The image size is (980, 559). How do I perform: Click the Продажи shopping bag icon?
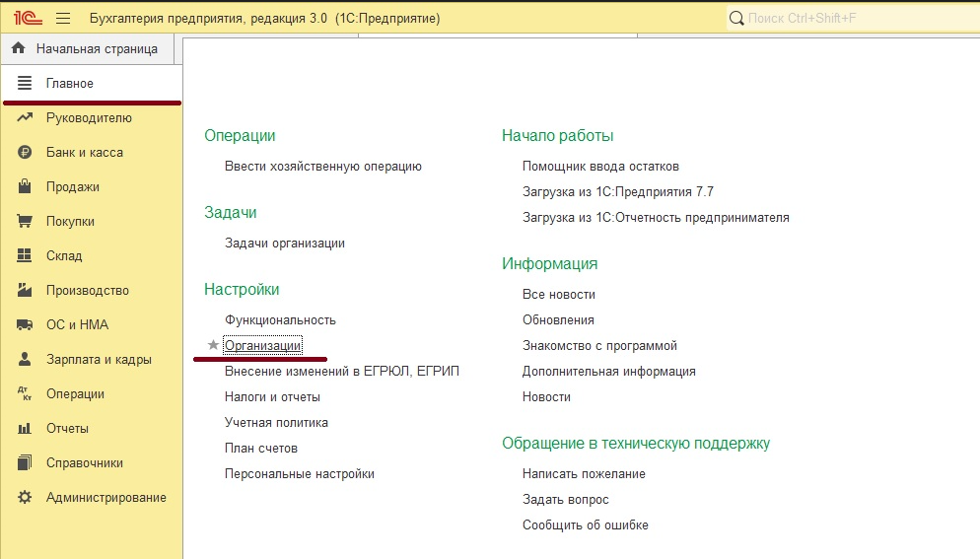pyautogui.click(x=25, y=186)
